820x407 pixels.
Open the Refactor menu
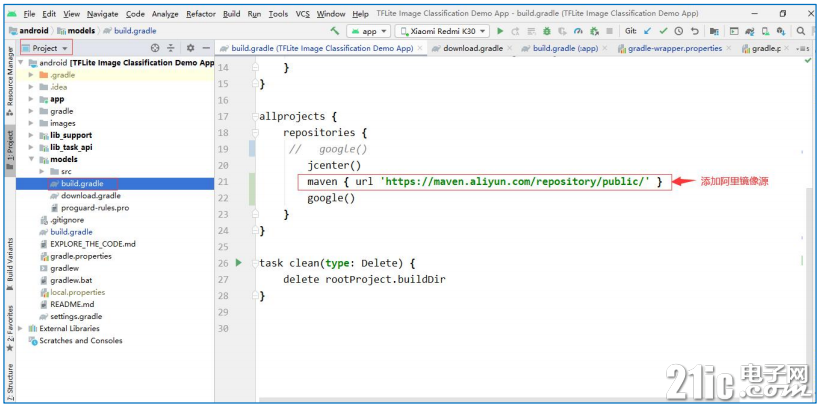[x=201, y=14]
